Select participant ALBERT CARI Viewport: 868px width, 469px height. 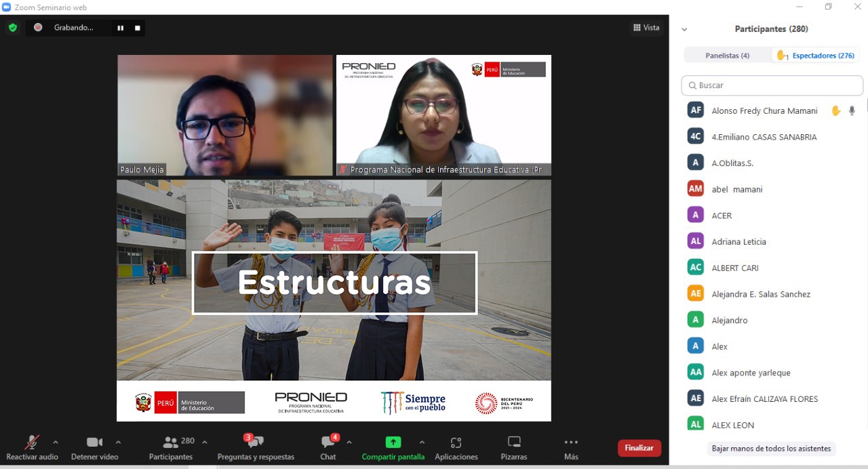click(772, 268)
